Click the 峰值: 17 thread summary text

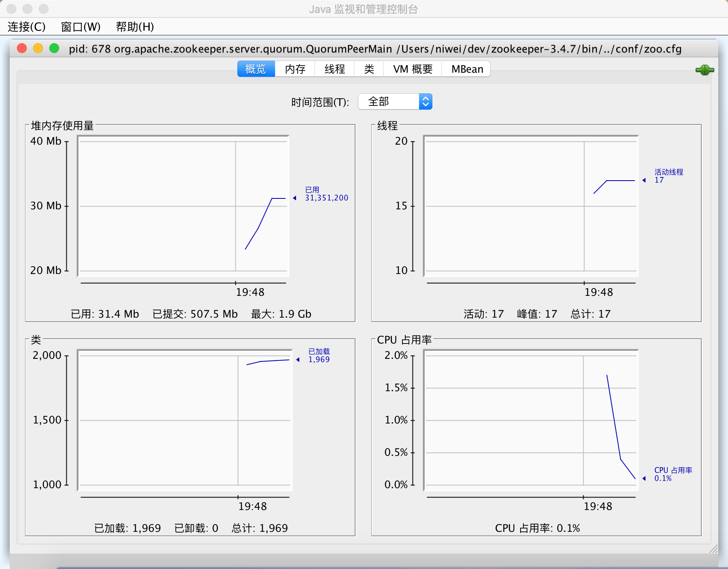[x=537, y=314]
